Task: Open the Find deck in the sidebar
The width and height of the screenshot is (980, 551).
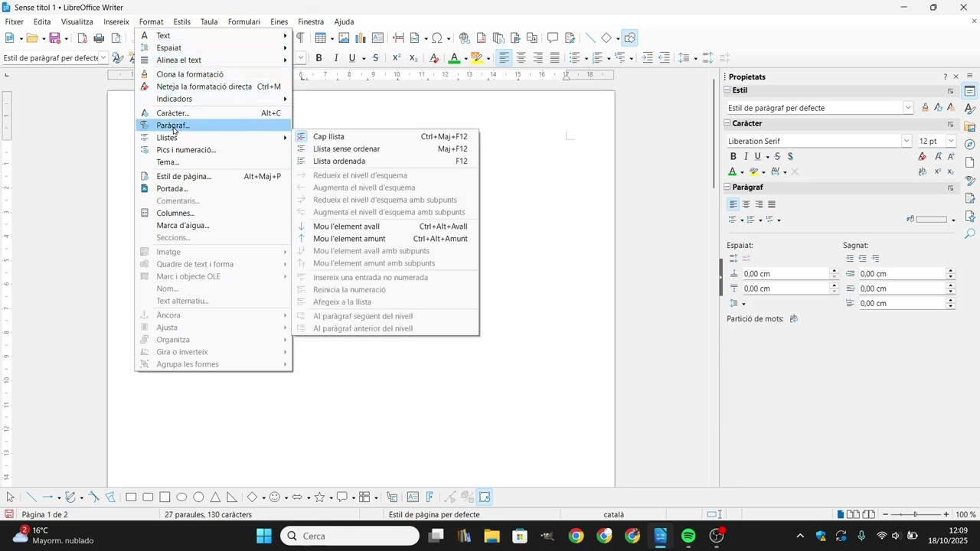Action: click(x=969, y=234)
